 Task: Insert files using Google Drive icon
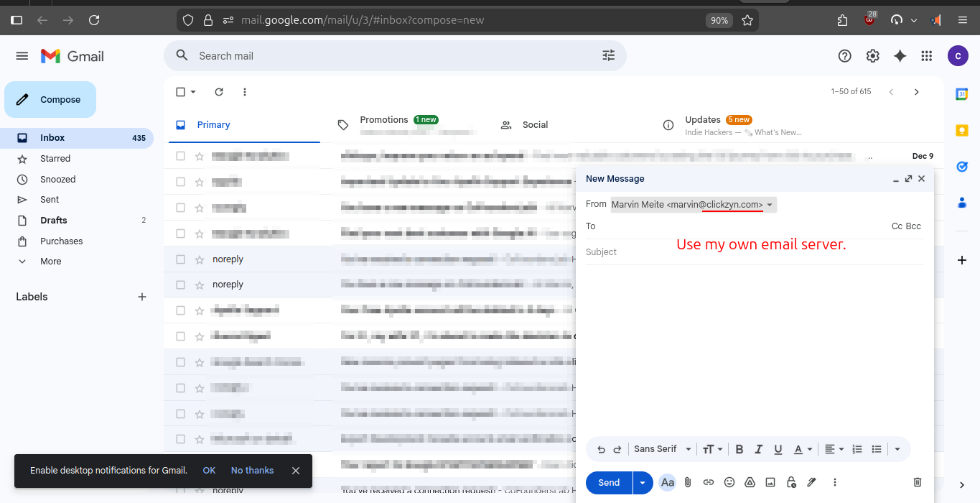[x=750, y=482]
